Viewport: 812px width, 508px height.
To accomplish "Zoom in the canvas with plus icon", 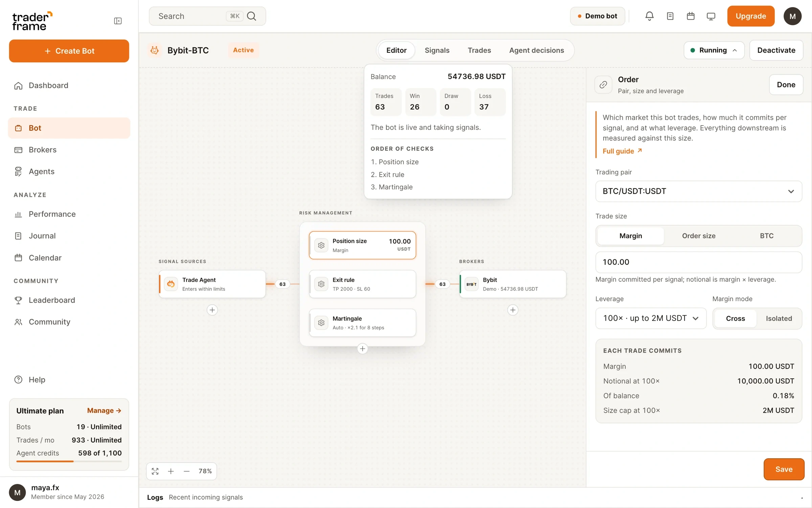I will [171, 471].
